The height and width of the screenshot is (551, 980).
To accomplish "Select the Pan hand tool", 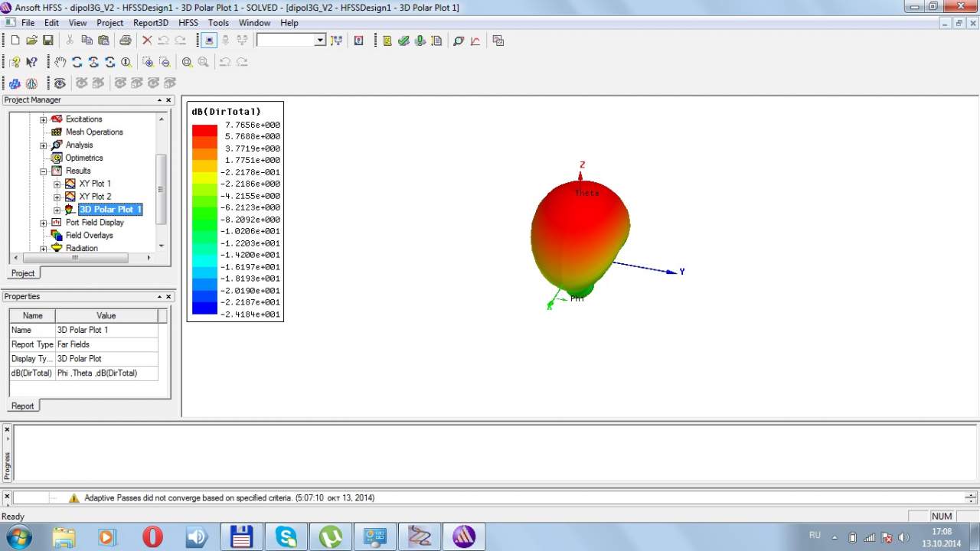I will (60, 62).
